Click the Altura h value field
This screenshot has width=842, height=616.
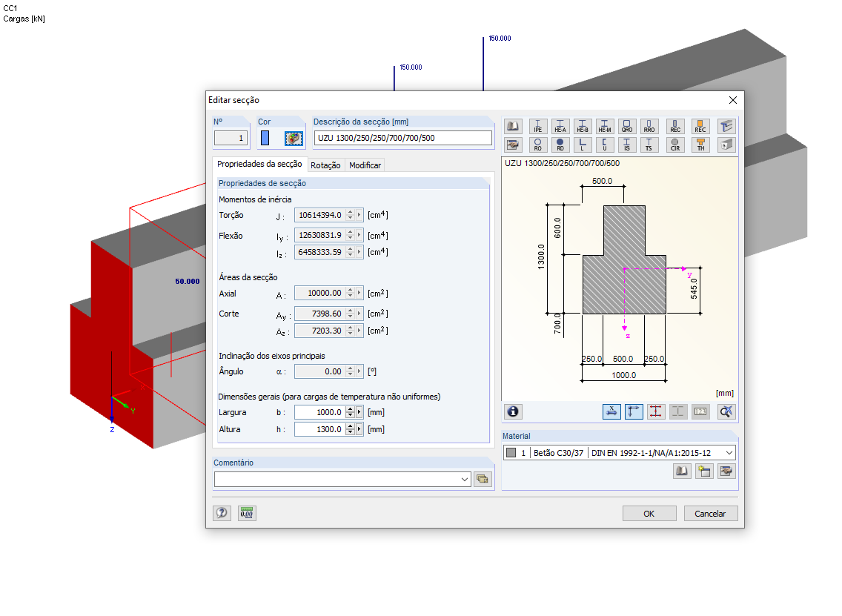tap(321, 429)
